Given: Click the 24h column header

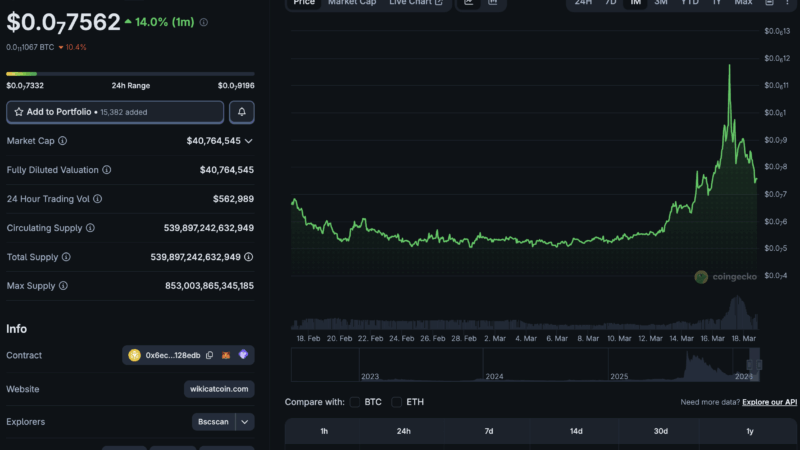Looking at the screenshot, I should click(404, 431).
